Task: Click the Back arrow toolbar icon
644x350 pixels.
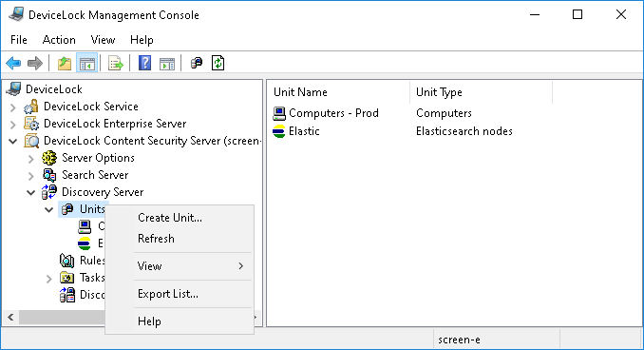Action: point(13,64)
